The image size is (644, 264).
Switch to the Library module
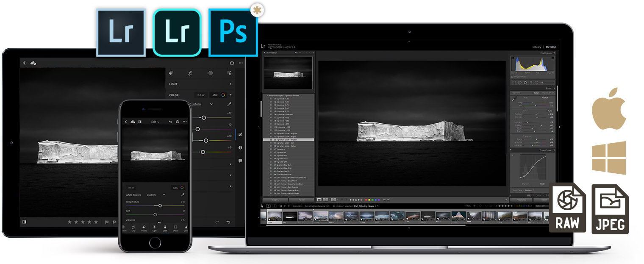coord(536,47)
